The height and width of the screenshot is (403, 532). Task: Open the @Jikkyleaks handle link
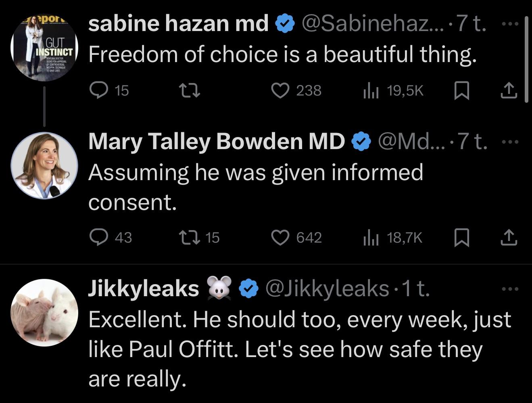(326, 289)
